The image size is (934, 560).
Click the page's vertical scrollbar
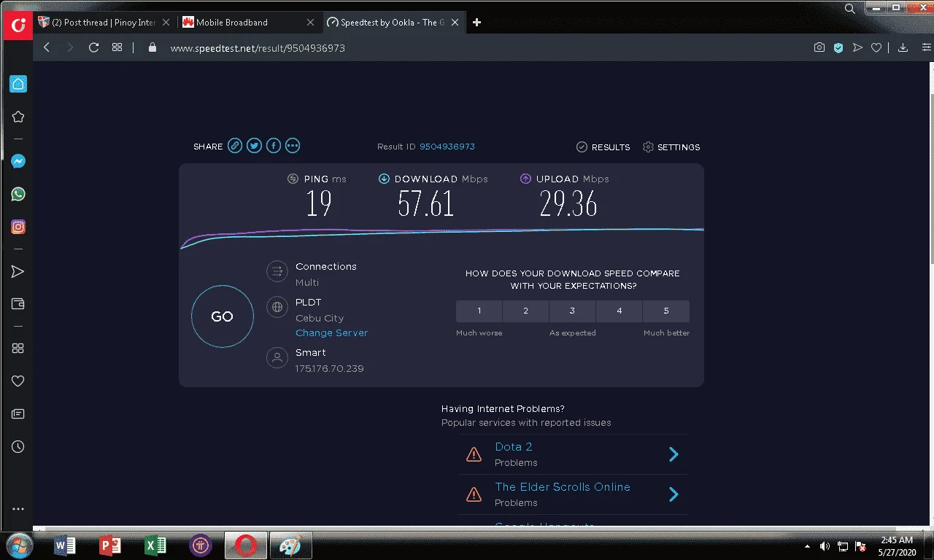coord(931,179)
